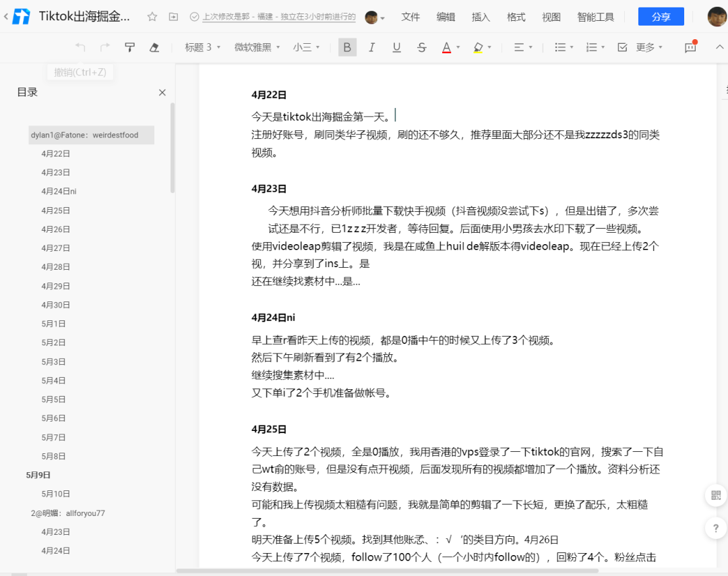Open the 标题 3 paragraph style dropdown
Screen dimensions: 728x576
202,47
